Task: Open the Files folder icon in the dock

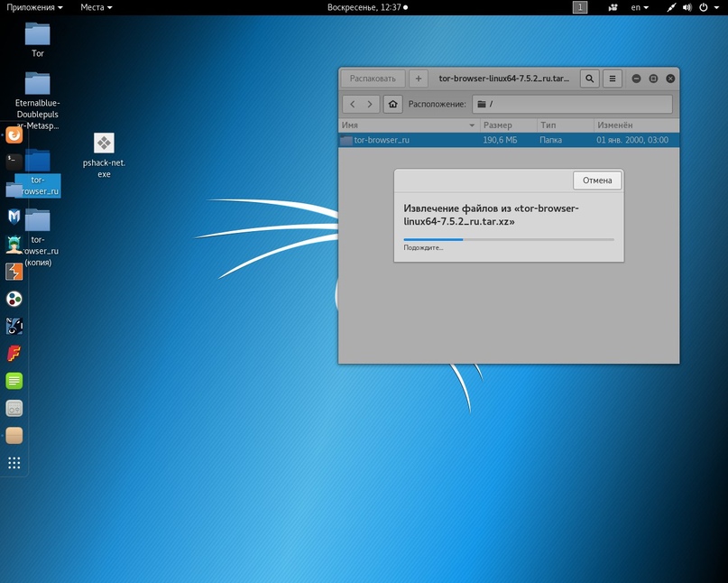Action: 14,189
